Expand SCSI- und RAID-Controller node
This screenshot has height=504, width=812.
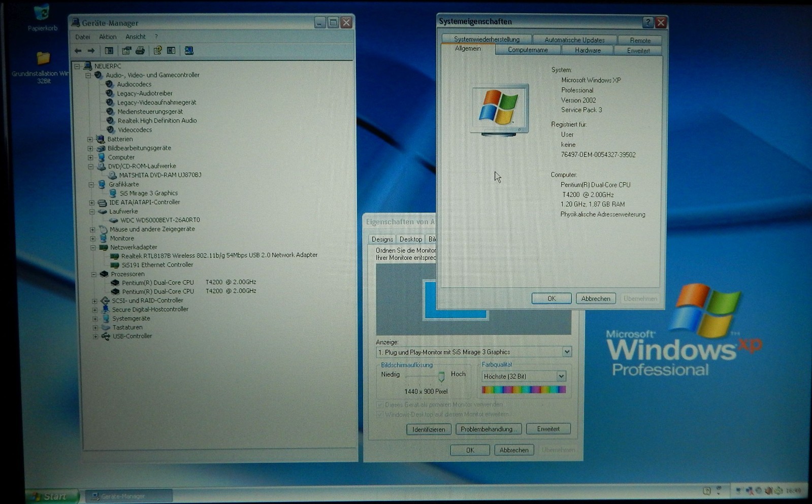94,300
